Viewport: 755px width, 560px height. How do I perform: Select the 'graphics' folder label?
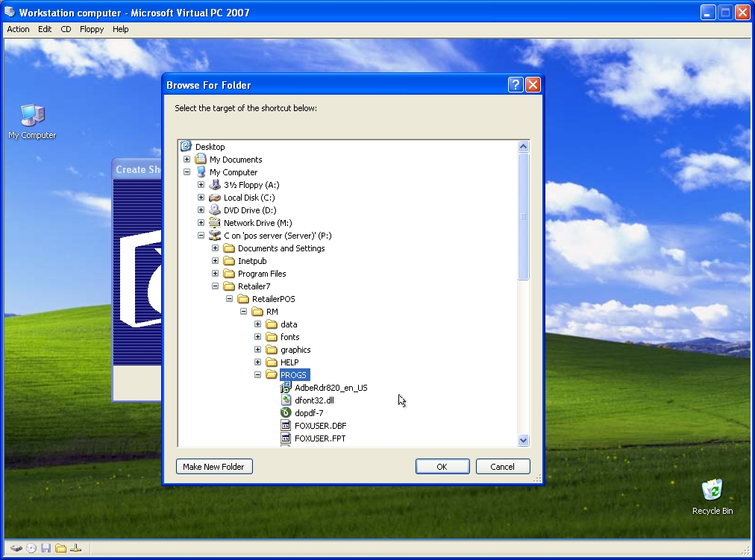[295, 349]
